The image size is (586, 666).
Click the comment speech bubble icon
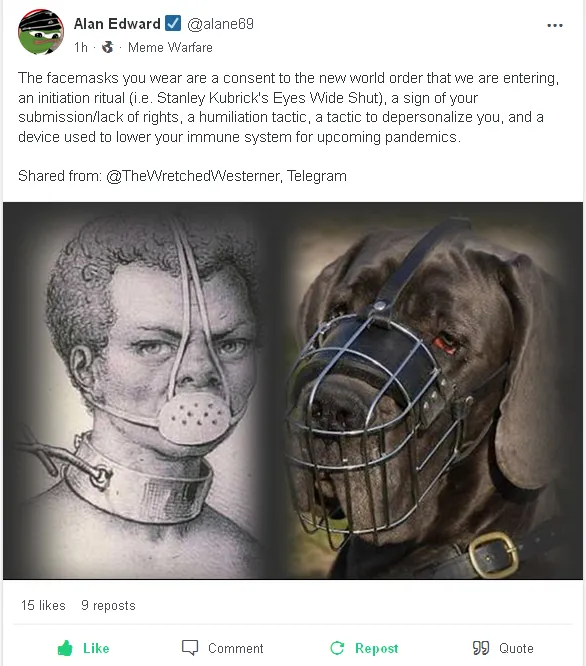[190, 648]
